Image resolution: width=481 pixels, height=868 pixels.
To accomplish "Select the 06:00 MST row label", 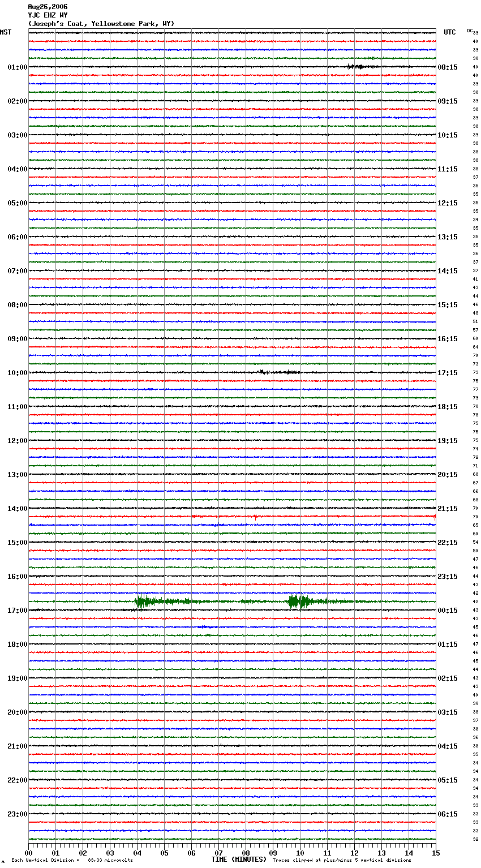I will click(18, 237).
